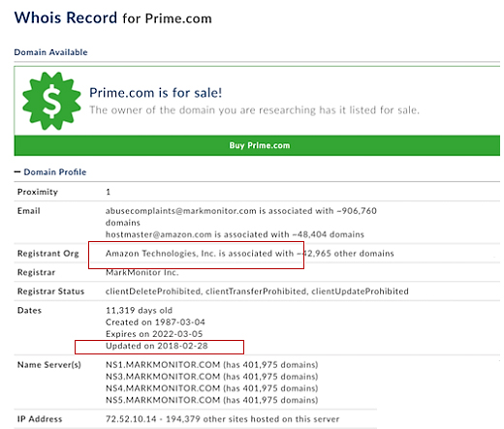Viewport: 504px width, 429px height.
Task: Click the minus icon beside Domain Profile
Action: click(x=17, y=172)
